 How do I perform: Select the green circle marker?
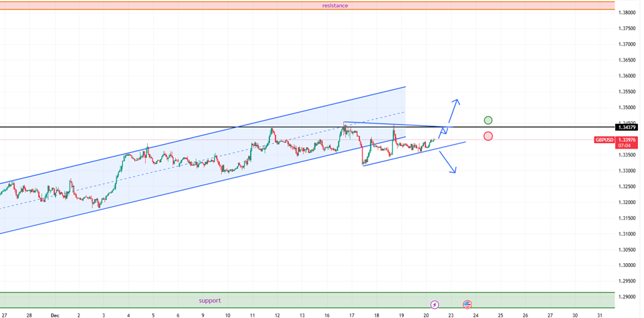[488, 121]
